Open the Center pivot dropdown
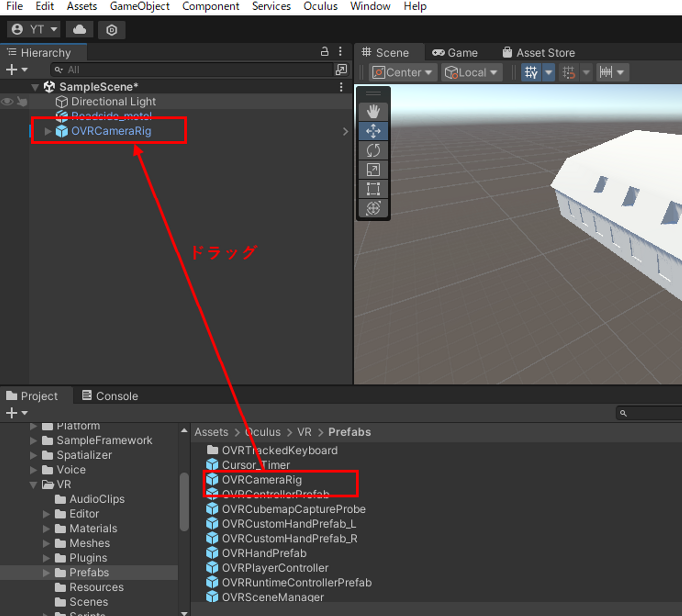The height and width of the screenshot is (616, 682). pyautogui.click(x=403, y=72)
